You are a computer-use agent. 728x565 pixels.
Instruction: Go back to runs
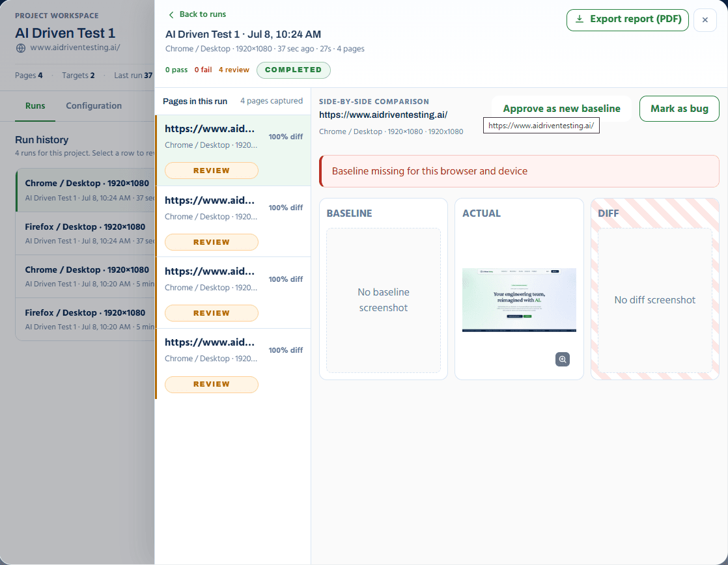pos(197,14)
